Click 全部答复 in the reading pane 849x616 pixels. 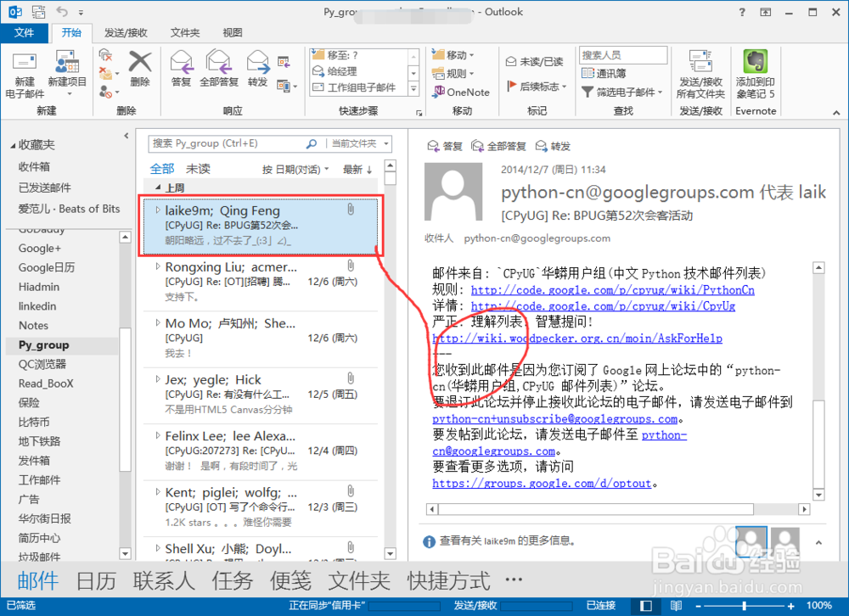[x=498, y=146]
